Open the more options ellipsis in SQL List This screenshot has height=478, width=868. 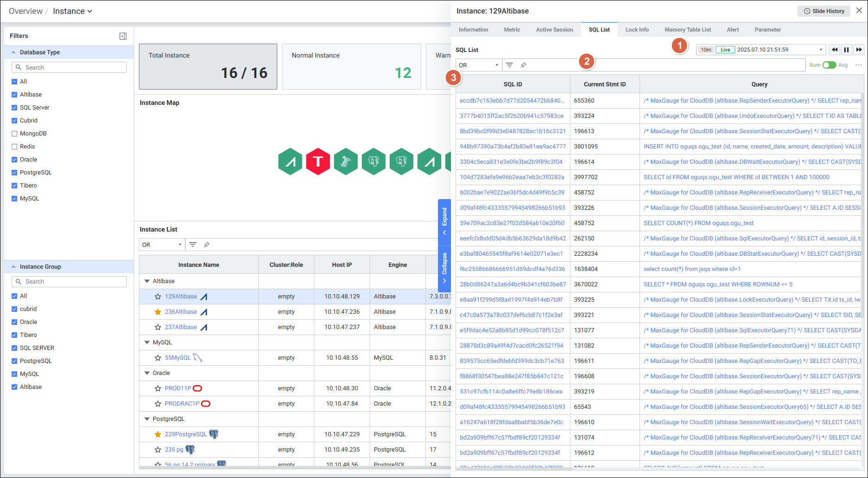click(858, 65)
